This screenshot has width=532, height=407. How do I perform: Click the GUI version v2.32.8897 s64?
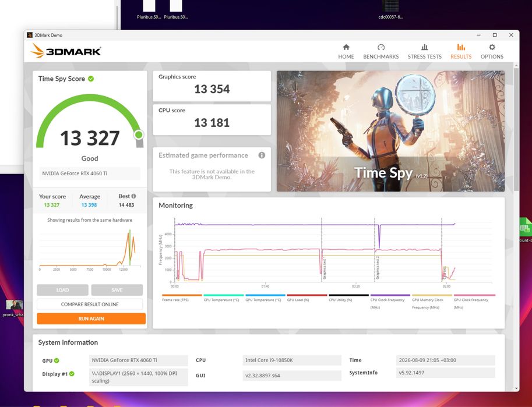(292, 376)
